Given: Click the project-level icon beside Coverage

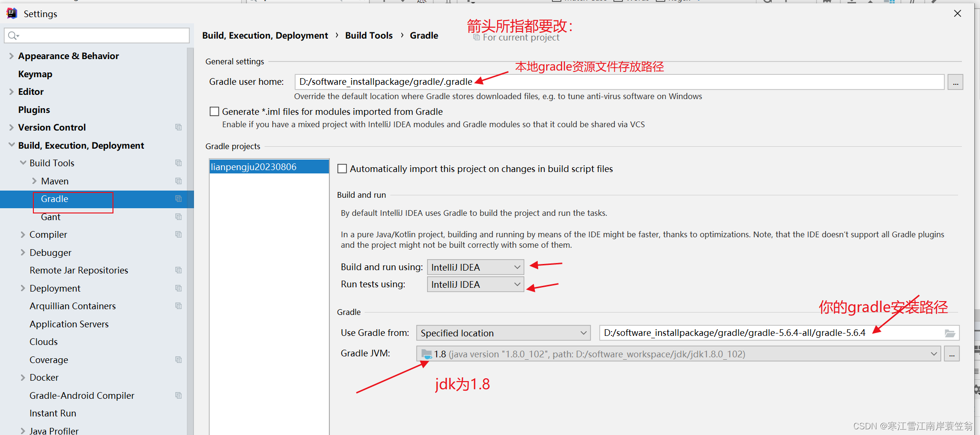Looking at the screenshot, I should [179, 360].
